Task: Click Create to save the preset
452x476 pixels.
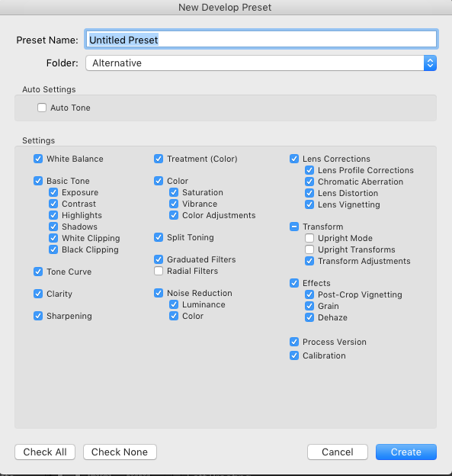Action: click(x=406, y=452)
